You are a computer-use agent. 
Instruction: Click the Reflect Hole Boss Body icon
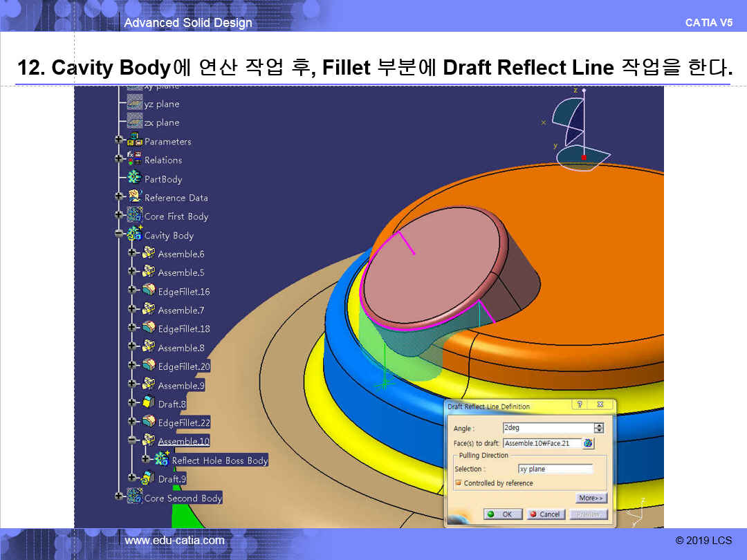pos(163,460)
